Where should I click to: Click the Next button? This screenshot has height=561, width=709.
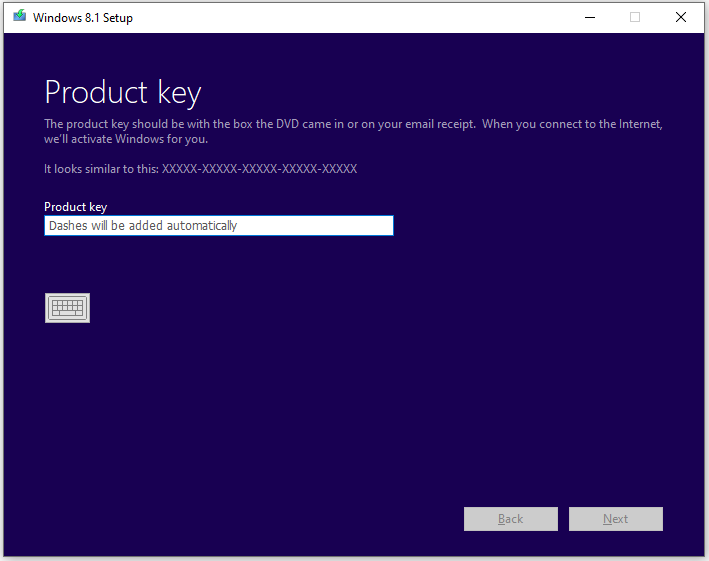coord(615,519)
